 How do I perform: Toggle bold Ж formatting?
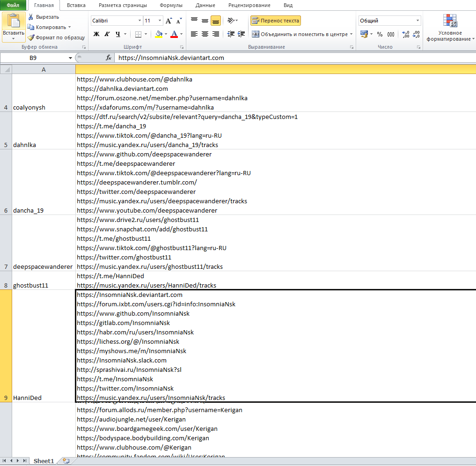click(x=96, y=34)
